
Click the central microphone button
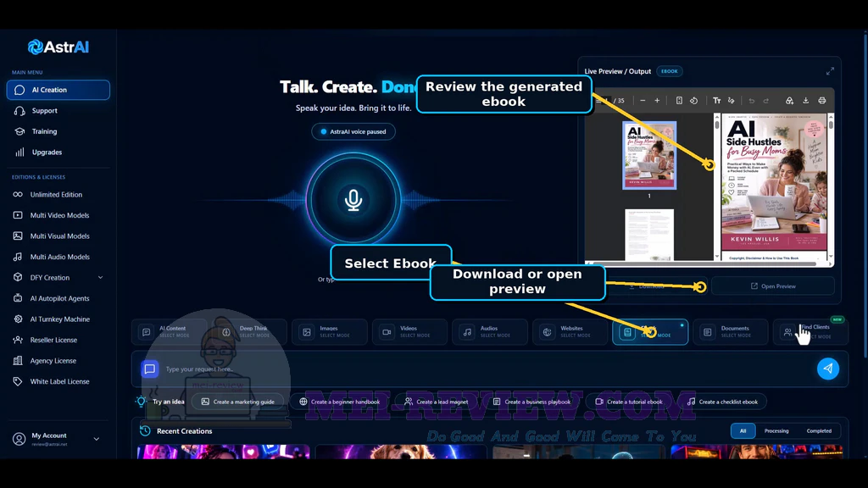(x=353, y=200)
